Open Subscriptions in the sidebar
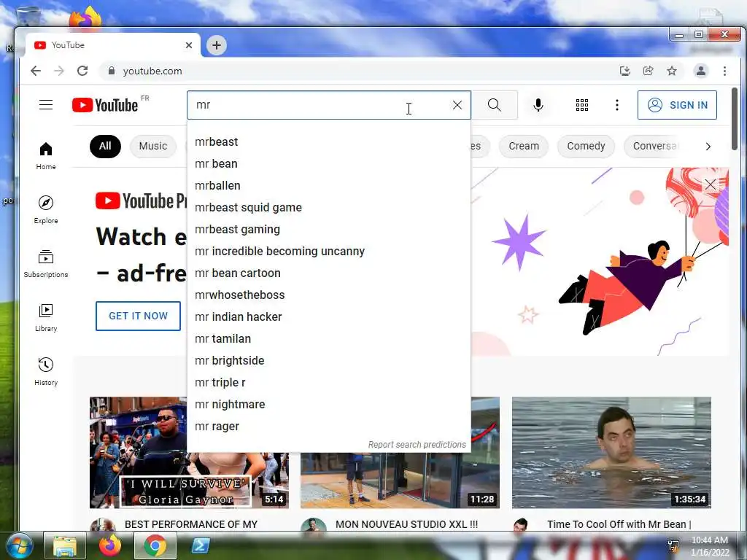Image resolution: width=747 pixels, height=560 pixels. (46, 264)
